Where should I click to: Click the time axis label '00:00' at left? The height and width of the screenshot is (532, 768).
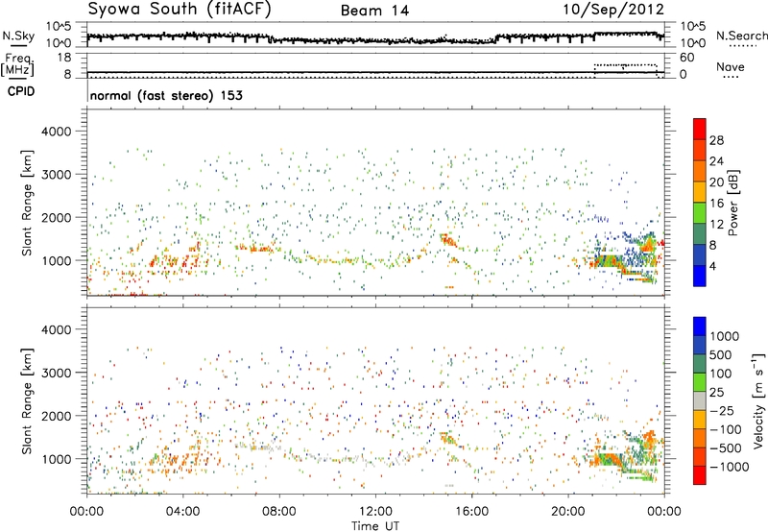click(87, 512)
